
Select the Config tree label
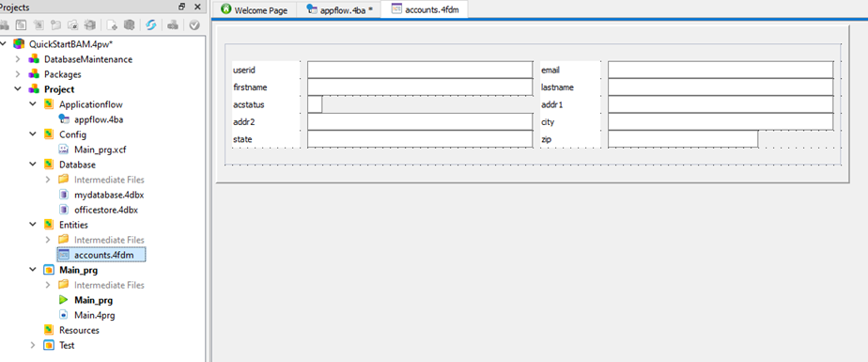pos(72,134)
